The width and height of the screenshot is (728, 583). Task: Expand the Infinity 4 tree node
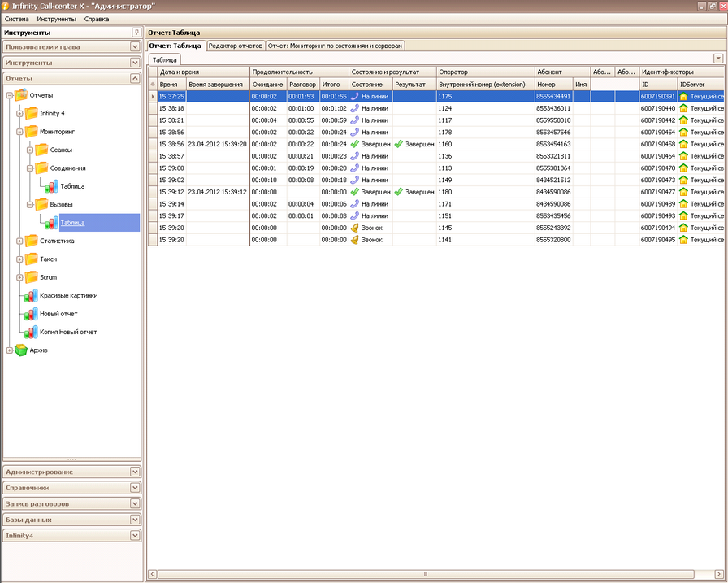point(19,113)
